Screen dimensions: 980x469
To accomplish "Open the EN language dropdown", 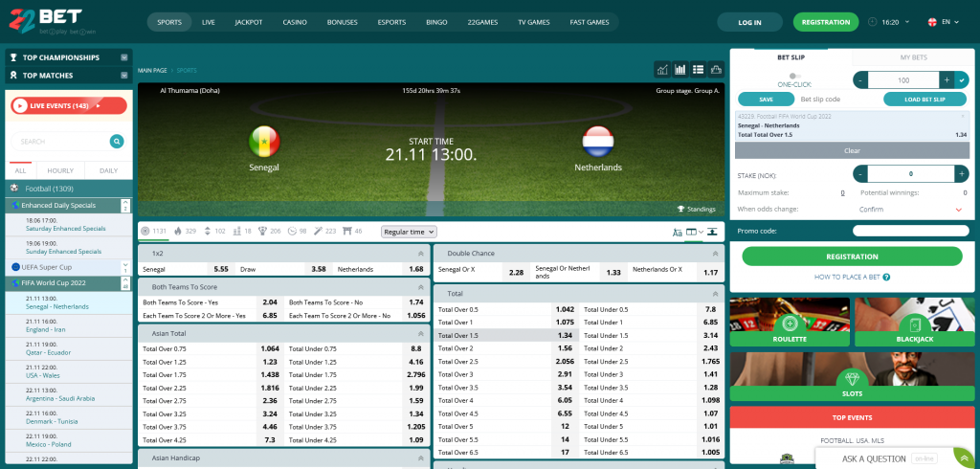I will coord(950,22).
